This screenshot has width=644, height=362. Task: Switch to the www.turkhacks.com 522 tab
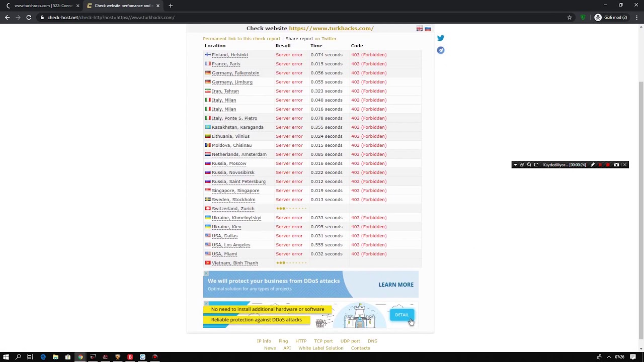tap(43, 6)
